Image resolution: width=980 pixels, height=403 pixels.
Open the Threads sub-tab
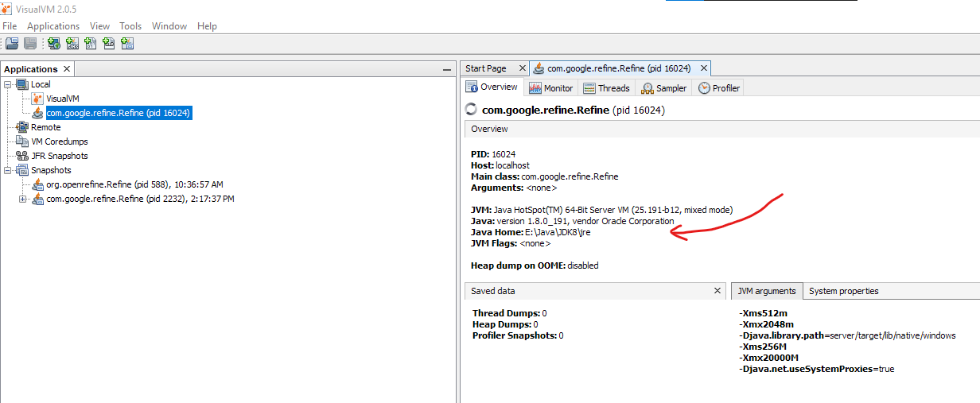pyautogui.click(x=606, y=88)
